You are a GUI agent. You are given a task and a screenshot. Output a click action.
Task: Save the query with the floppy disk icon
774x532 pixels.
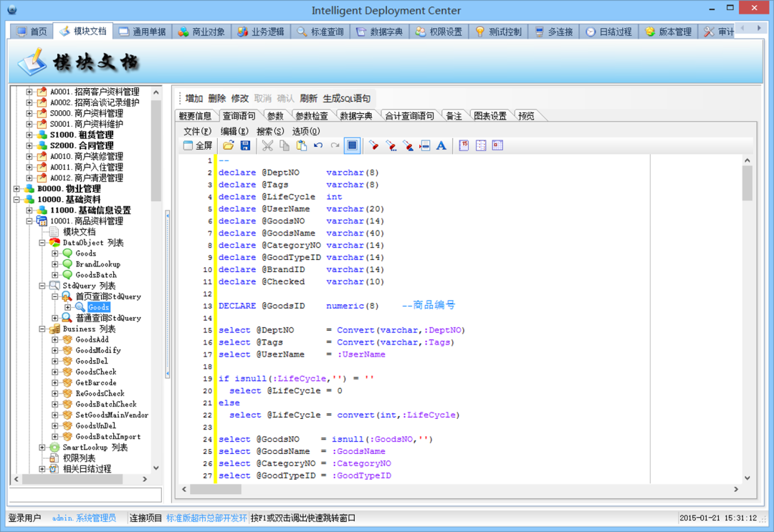[245, 145]
